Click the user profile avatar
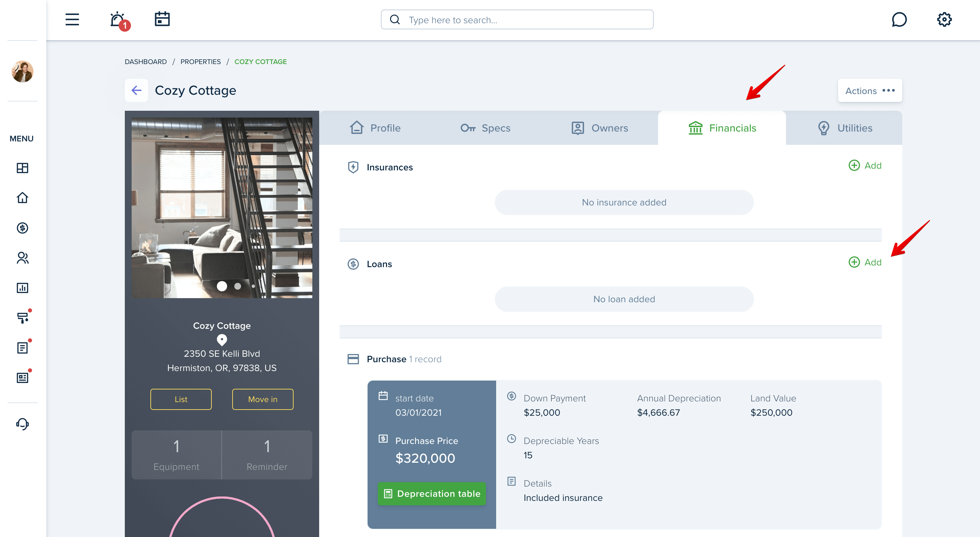The height and width of the screenshot is (537, 980). click(x=23, y=72)
